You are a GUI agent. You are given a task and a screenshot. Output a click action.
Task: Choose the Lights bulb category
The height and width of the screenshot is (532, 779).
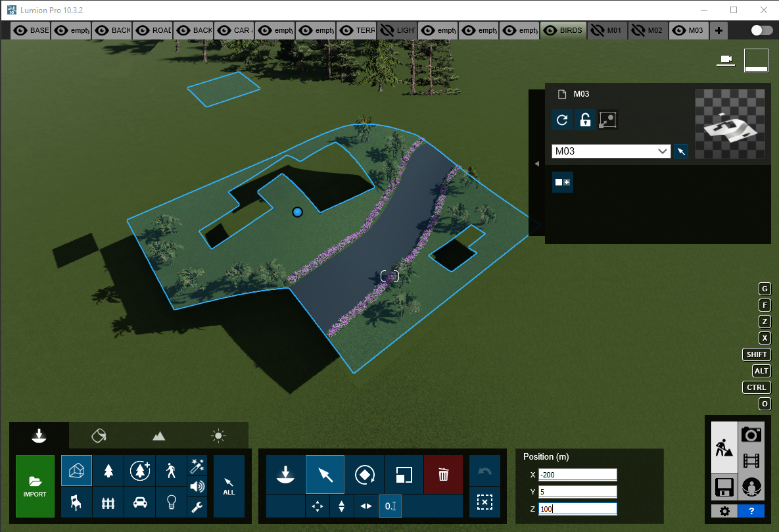point(172,502)
